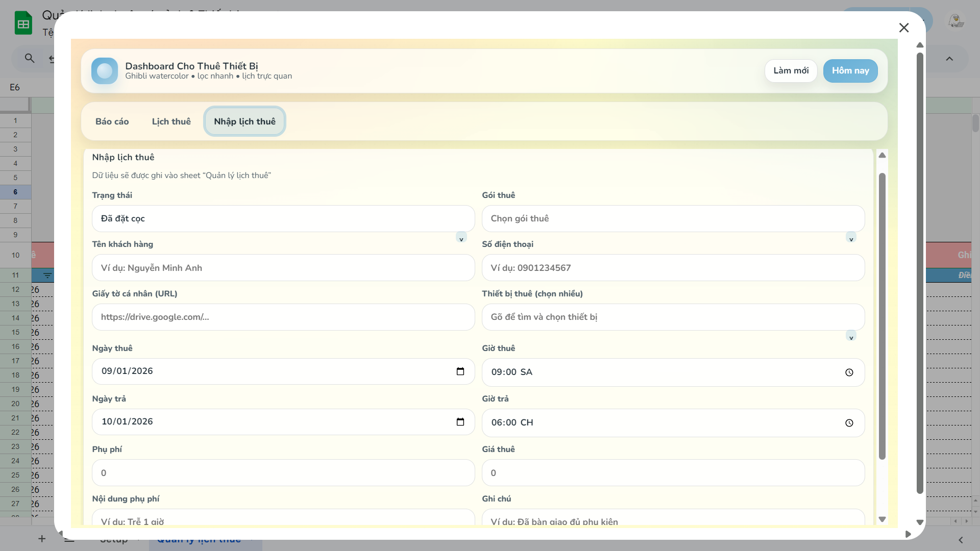Open the Gói thuê dropdown
Image resolution: width=980 pixels, height=551 pixels.
[851, 238]
